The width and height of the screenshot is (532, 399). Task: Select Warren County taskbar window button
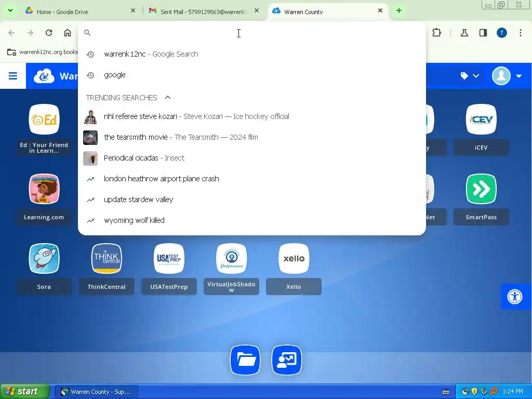(96, 392)
